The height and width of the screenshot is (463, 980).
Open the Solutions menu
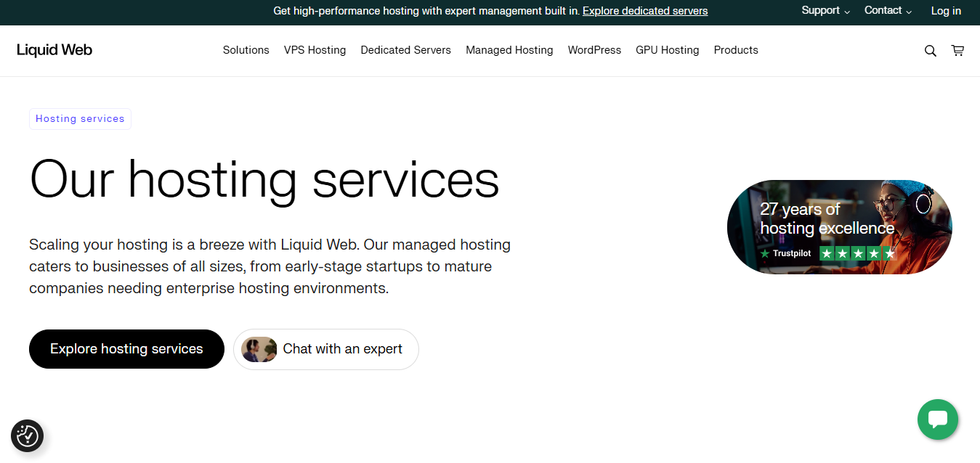[x=246, y=50]
